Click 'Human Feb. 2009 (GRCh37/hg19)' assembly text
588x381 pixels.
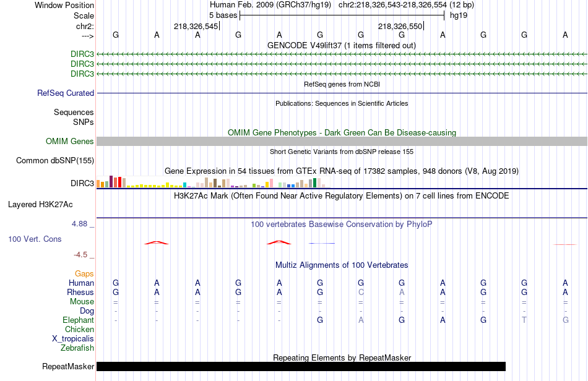click(270, 5)
